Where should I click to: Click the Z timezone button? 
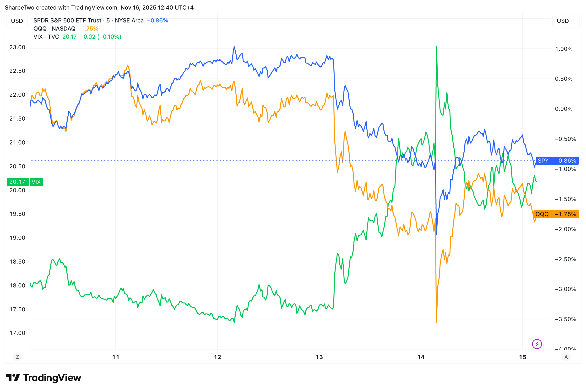click(x=17, y=357)
